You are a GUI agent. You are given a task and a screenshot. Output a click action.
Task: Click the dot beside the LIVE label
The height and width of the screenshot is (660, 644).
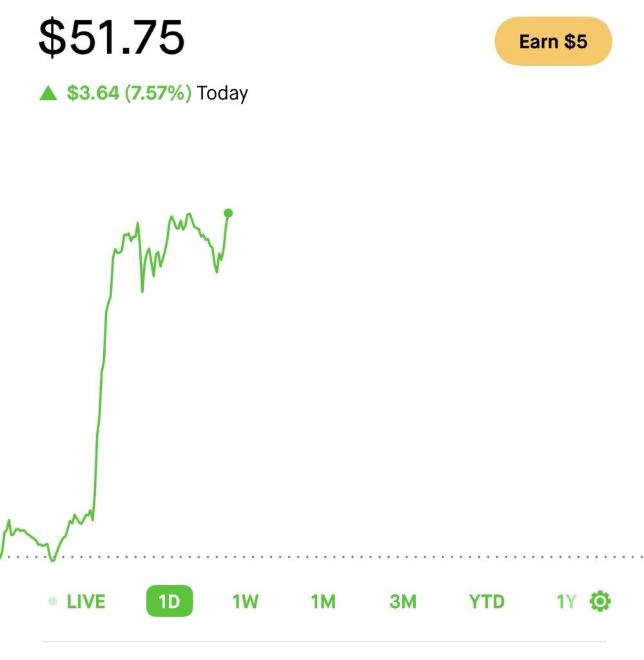coord(53,602)
